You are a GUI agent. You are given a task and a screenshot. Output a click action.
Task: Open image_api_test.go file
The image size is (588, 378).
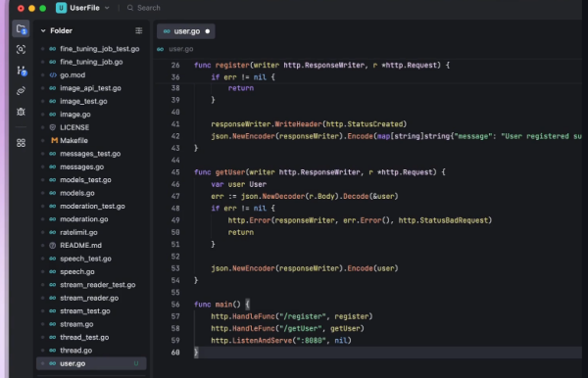point(90,88)
